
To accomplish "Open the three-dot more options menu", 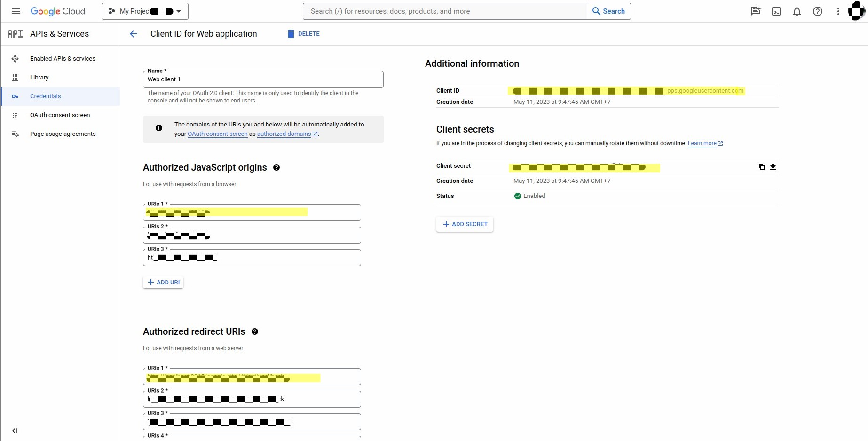I will (x=838, y=11).
